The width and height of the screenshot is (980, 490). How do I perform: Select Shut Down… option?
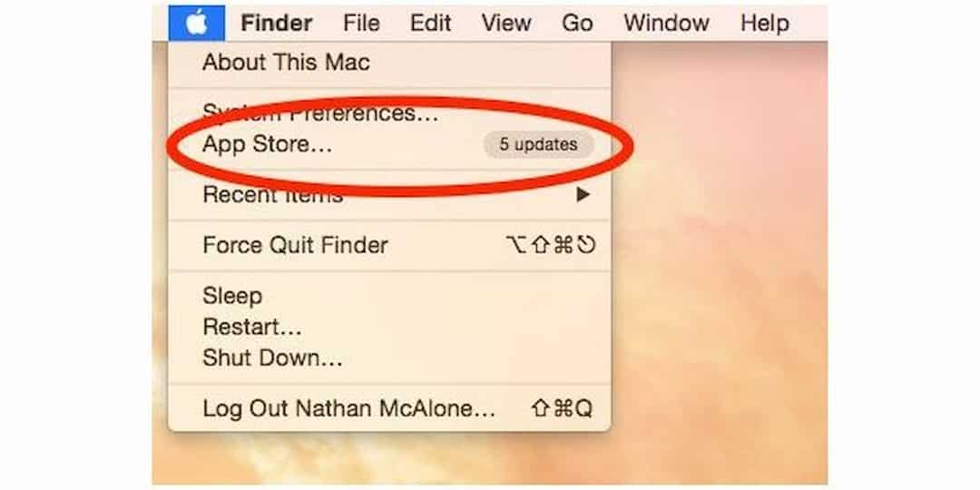coord(389,358)
